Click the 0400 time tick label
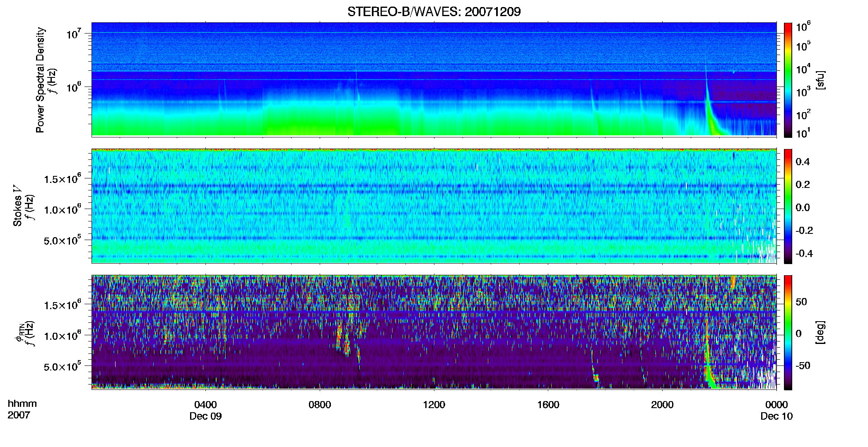 [205, 404]
